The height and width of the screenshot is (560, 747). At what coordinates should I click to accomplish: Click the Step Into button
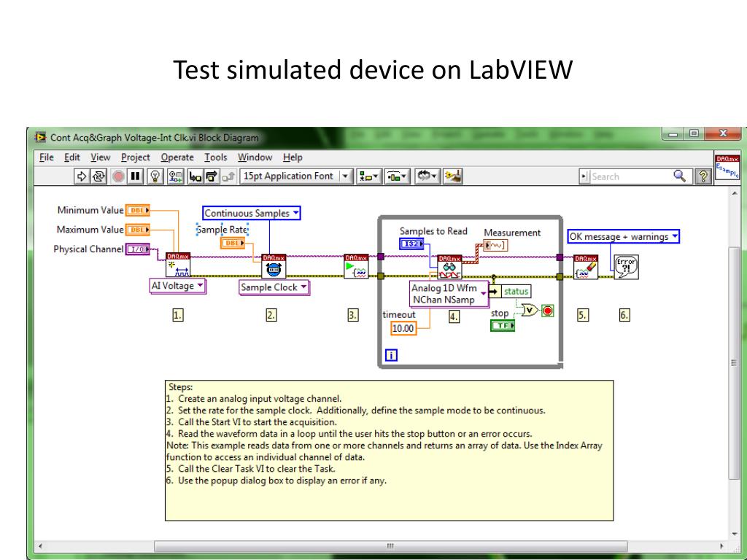[195, 176]
